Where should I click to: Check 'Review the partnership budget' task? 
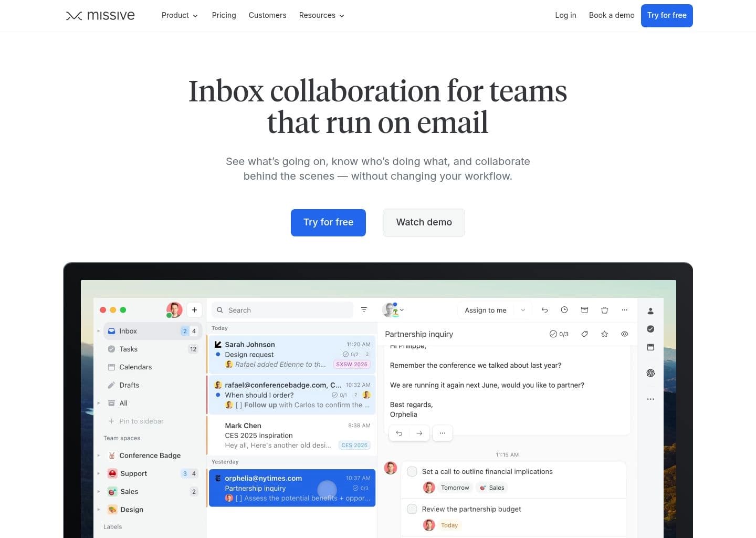[413, 509]
